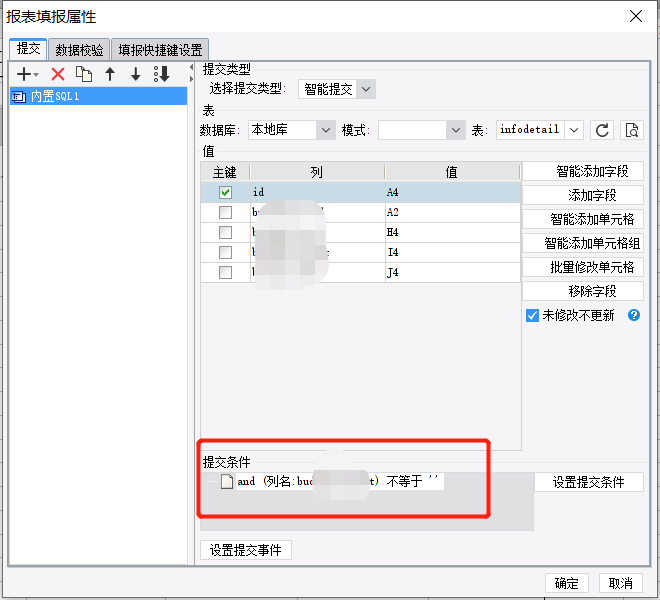
Task: Open help for 未修改不更新 option
Action: (x=634, y=315)
